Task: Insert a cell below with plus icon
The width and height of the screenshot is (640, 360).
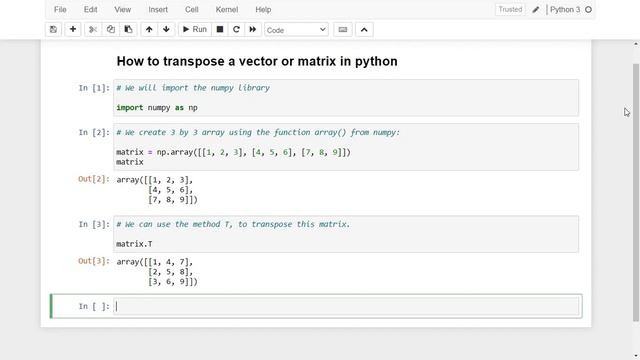Action: click(x=73, y=29)
